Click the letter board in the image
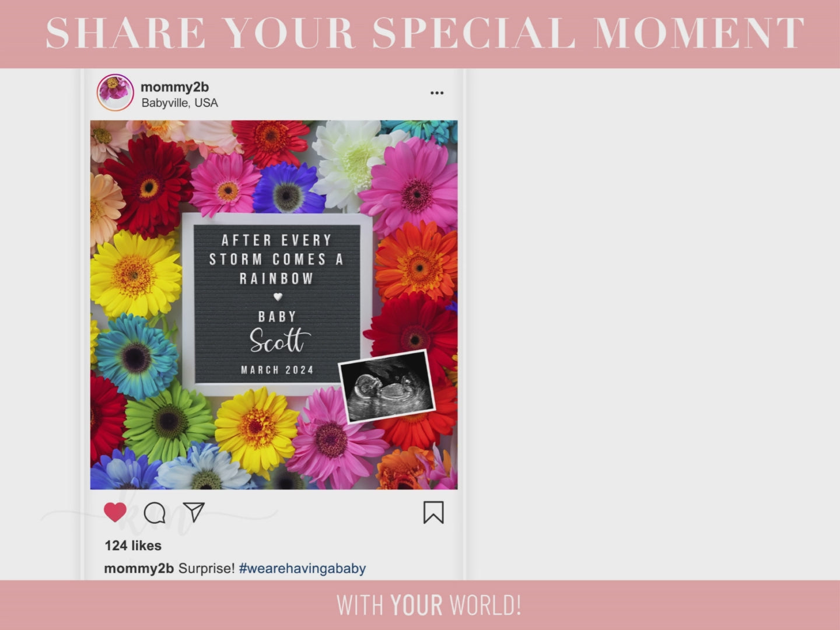 (x=277, y=304)
